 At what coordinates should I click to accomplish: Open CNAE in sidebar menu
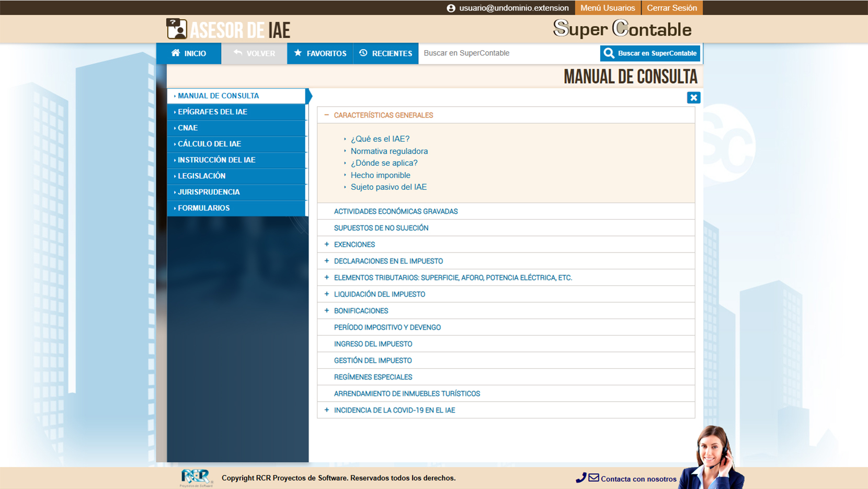click(x=236, y=128)
